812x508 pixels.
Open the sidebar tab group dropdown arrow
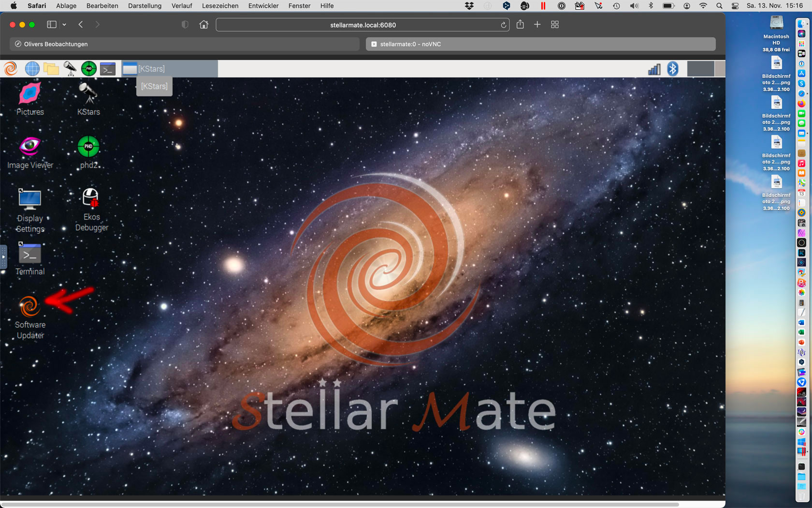(x=64, y=25)
